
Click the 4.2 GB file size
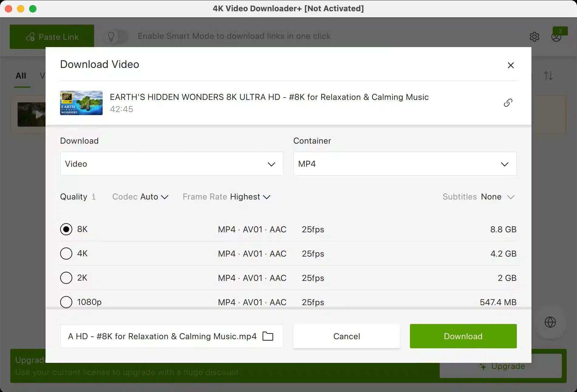pos(503,254)
